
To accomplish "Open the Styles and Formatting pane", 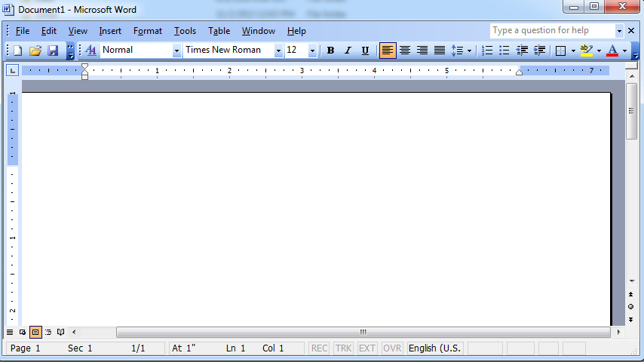I will click(90, 51).
